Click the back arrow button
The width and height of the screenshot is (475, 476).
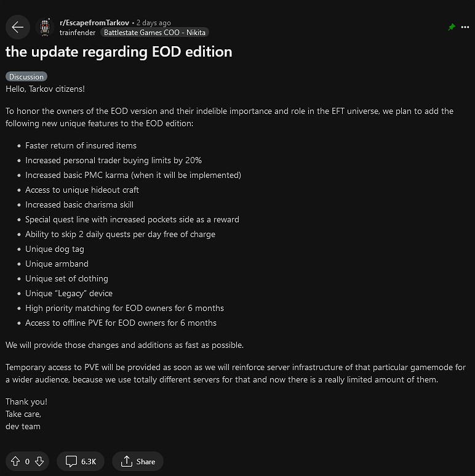[17, 27]
